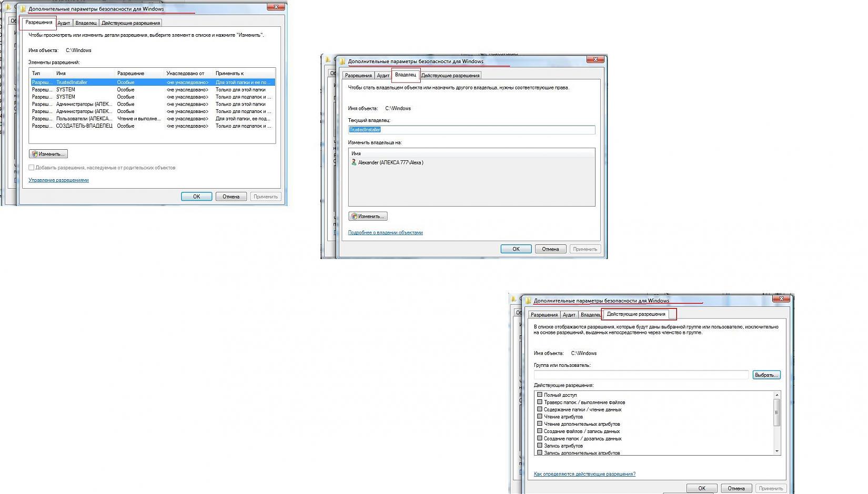Select the СОЗДАТЕЛЬ-ВЛАДЕЛЕЦ permission entry

153,126
